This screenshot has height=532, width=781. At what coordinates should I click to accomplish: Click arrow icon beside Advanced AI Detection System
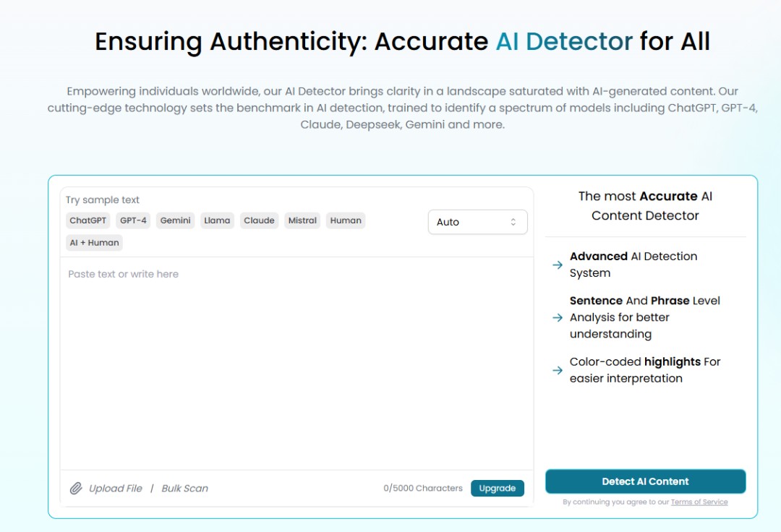tap(558, 265)
